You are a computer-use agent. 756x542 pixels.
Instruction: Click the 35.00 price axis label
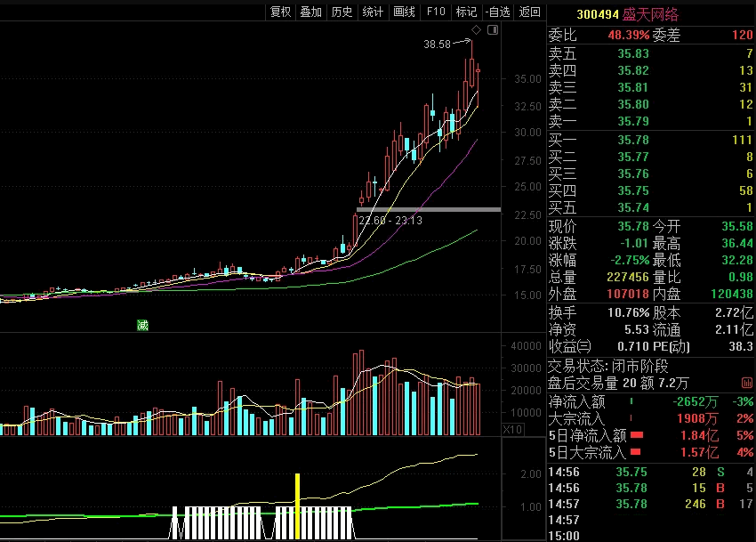(x=527, y=78)
